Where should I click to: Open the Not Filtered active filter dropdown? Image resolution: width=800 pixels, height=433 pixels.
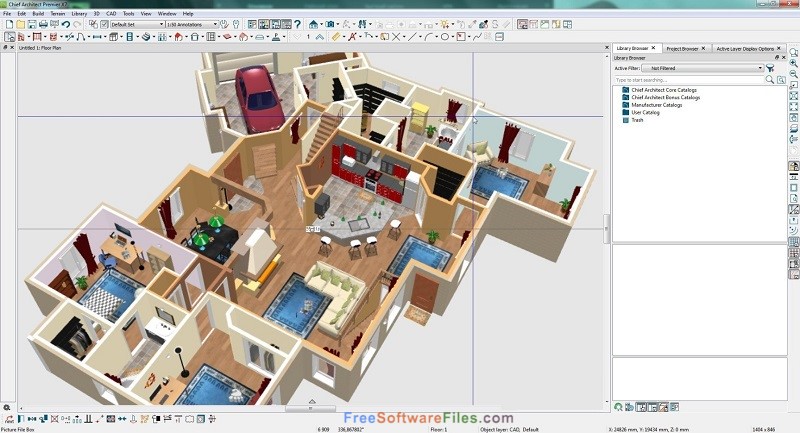[x=703, y=68]
